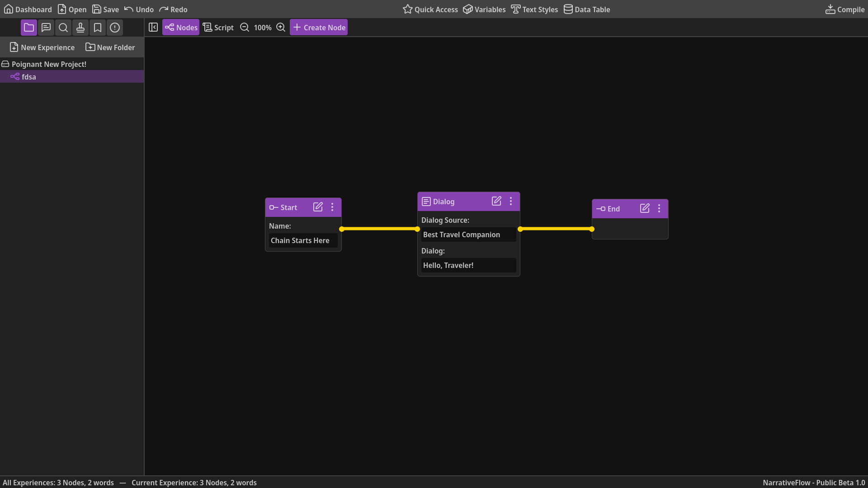
Task: Switch to Nodes view
Action: coord(181,28)
